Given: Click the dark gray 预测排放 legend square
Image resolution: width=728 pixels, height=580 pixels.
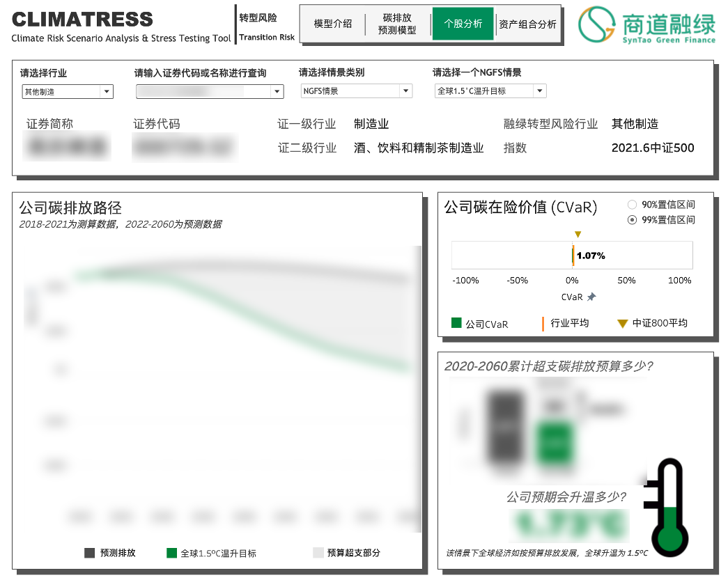Looking at the screenshot, I should pyautogui.click(x=89, y=553).
